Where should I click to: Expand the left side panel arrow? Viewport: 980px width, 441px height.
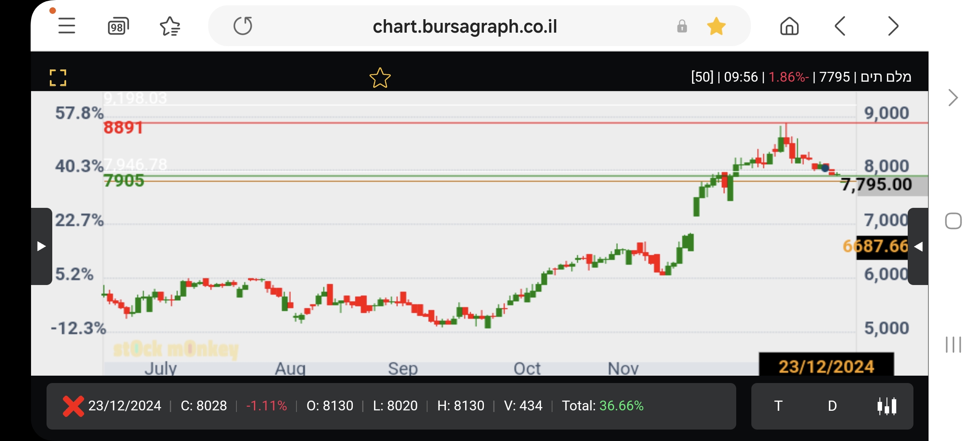point(41,246)
